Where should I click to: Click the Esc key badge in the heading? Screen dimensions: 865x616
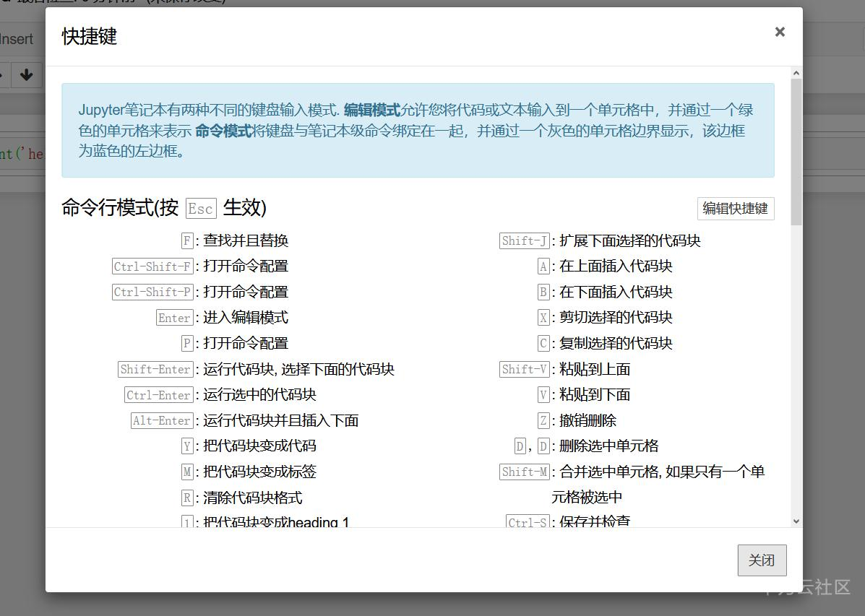tap(200, 208)
